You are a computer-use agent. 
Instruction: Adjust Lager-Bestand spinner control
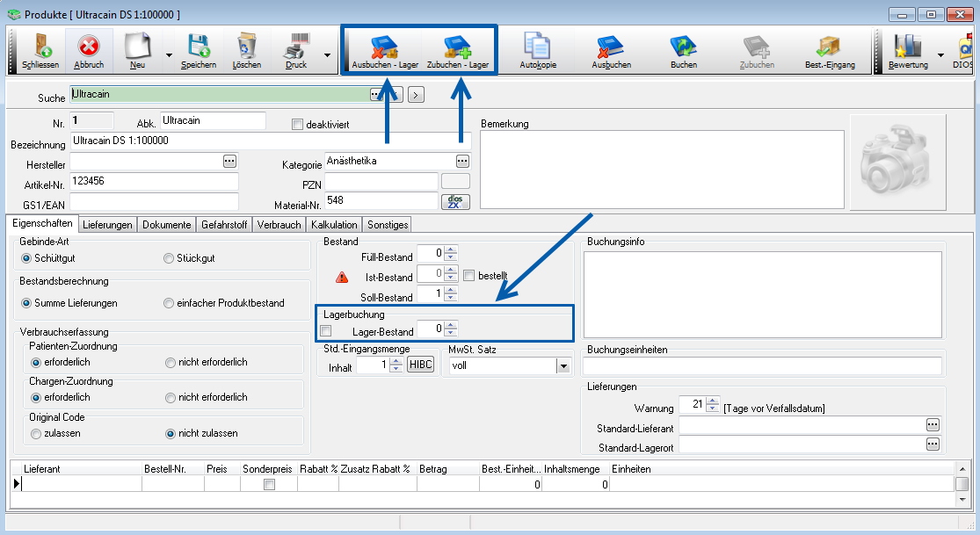(451, 329)
